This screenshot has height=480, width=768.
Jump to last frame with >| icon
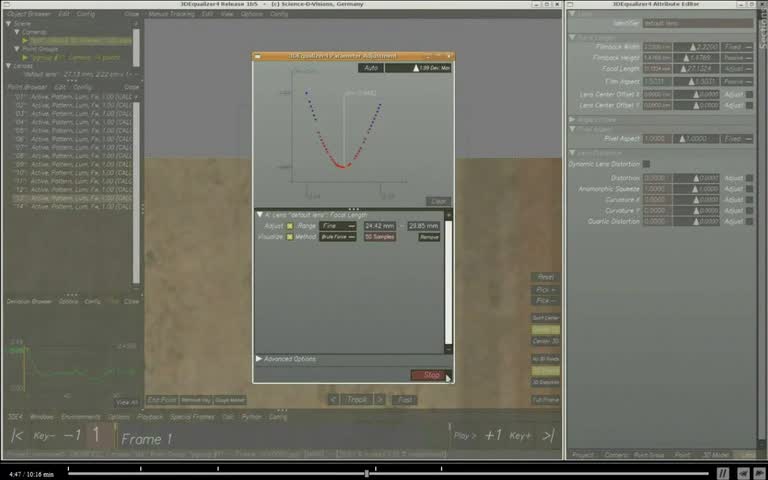tap(549, 435)
